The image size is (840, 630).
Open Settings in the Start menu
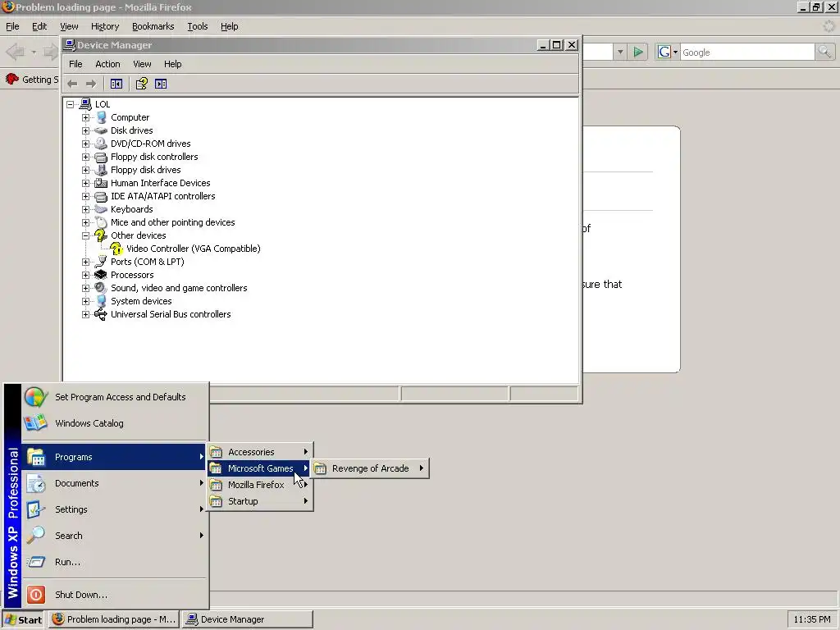coord(114,509)
